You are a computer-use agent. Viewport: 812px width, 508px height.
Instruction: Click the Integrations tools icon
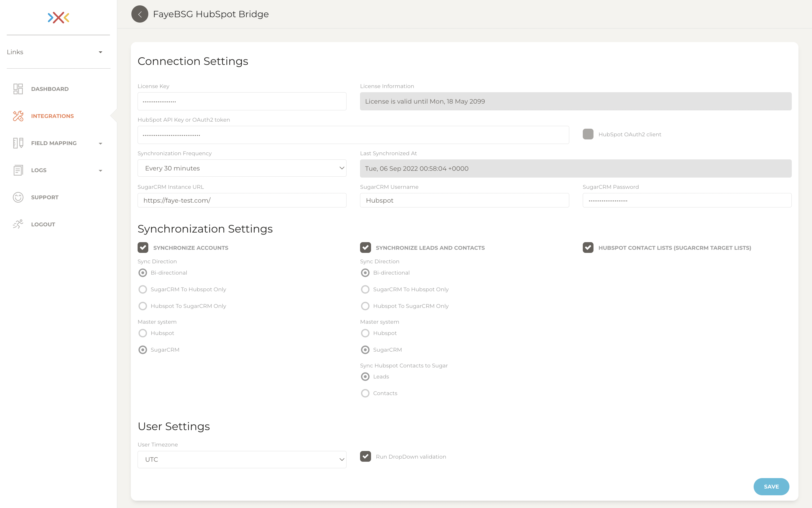pos(18,116)
